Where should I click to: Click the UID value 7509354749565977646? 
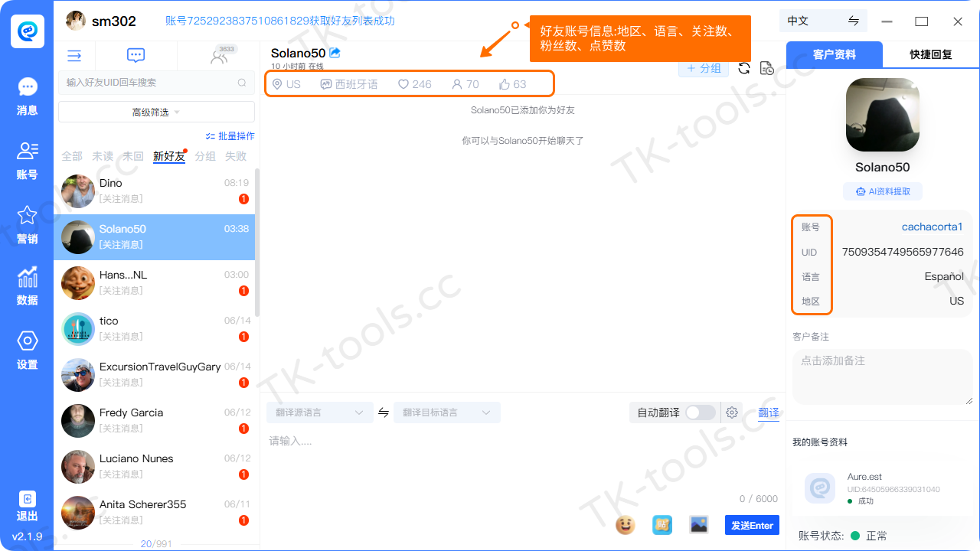[903, 252]
